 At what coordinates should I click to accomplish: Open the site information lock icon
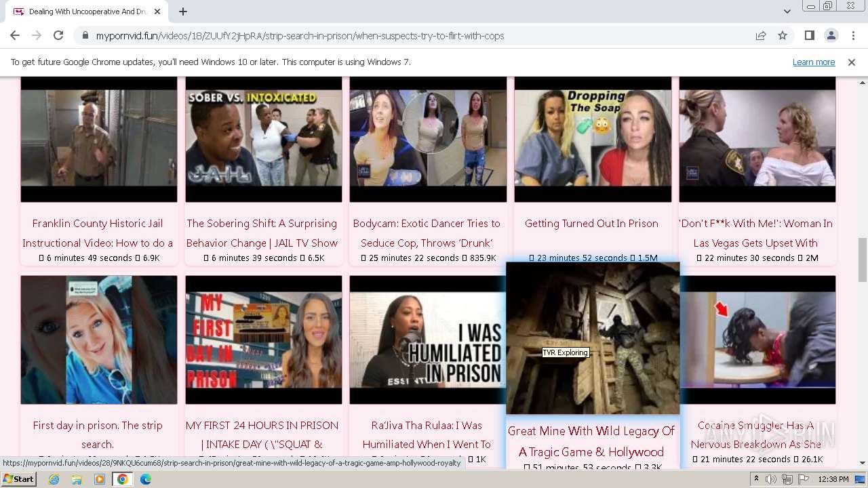pyautogui.click(x=85, y=36)
